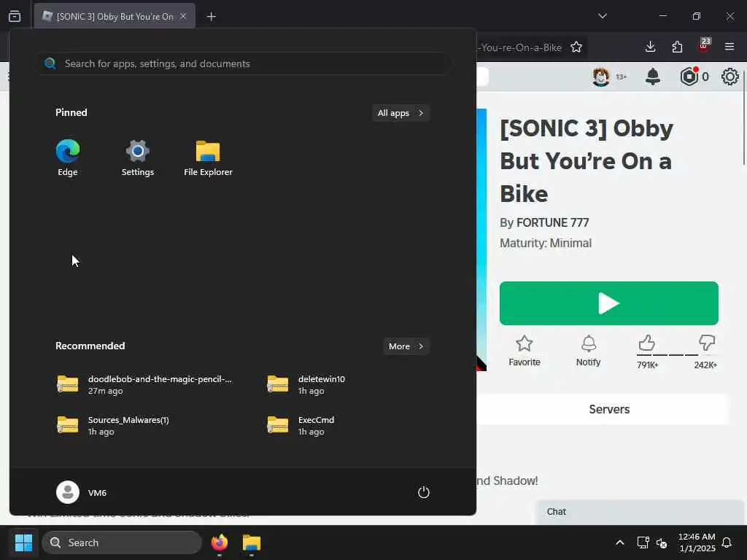Open doodlebob-and-the-magic-pencil recommended file

tap(145, 384)
